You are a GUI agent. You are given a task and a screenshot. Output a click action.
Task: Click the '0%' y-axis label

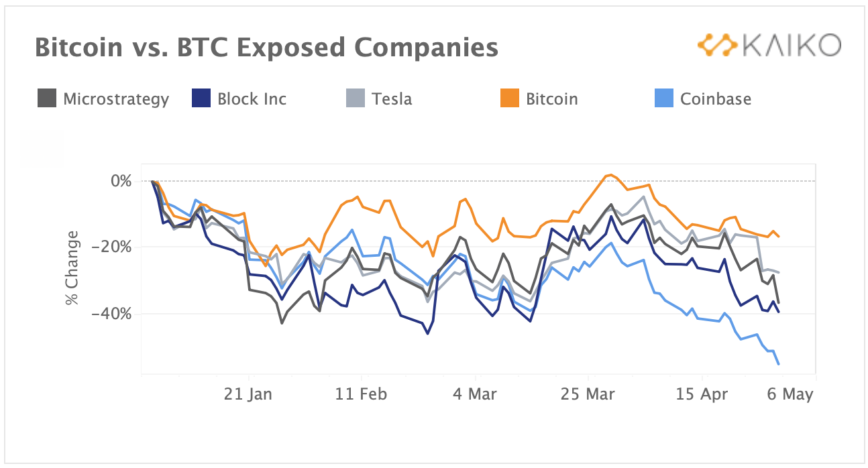pos(121,181)
